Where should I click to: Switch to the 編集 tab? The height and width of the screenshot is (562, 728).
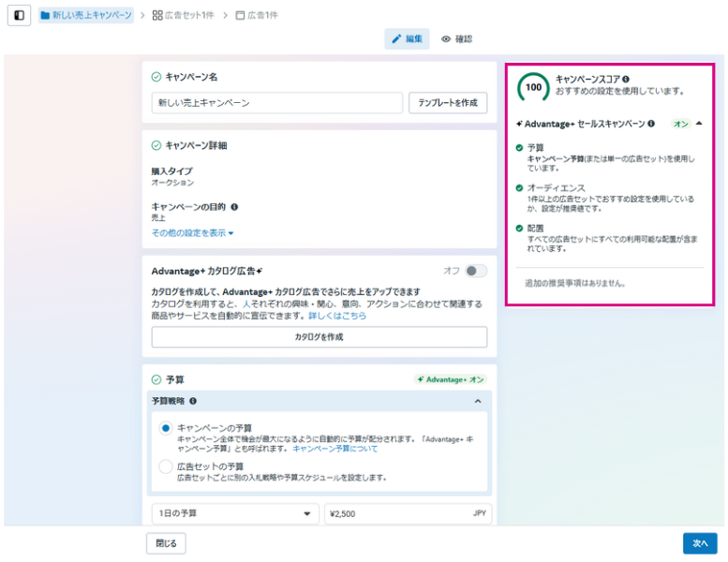[x=407, y=39]
